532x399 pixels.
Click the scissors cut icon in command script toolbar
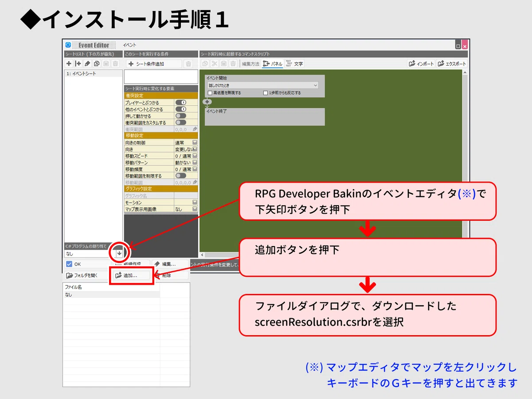coord(215,64)
